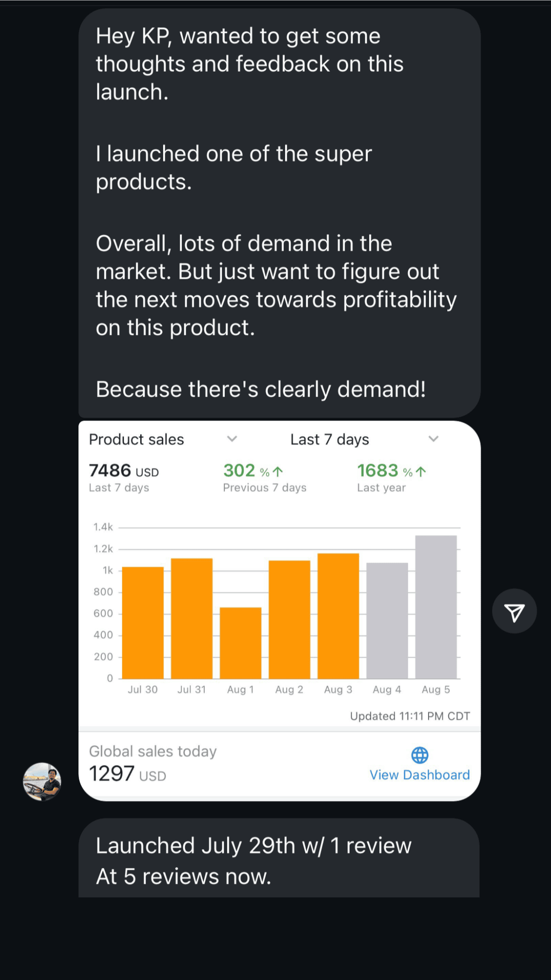Open the sender's profile avatar
The height and width of the screenshot is (980, 551).
[42, 781]
